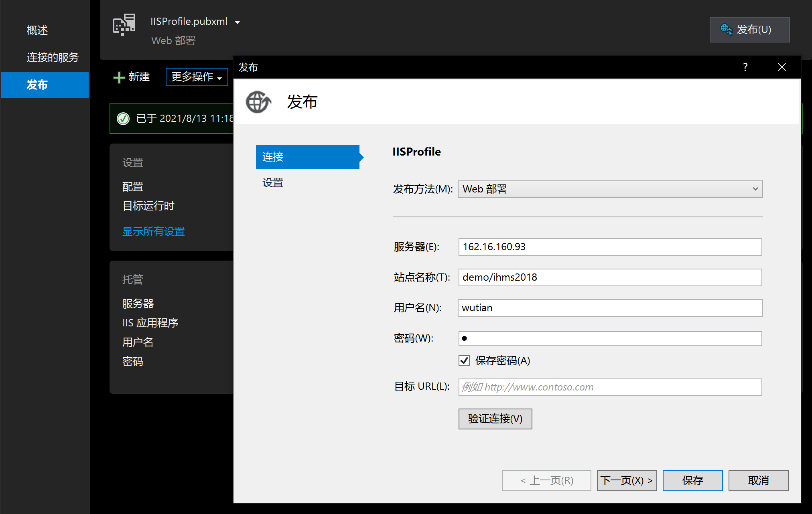812x514 pixels.
Task: Click the Next page button
Action: click(x=626, y=480)
